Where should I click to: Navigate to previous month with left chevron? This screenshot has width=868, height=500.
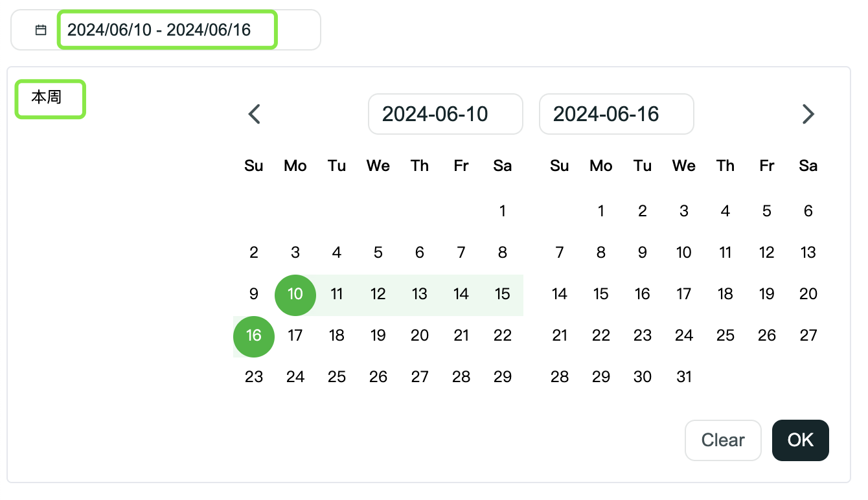pyautogui.click(x=254, y=114)
